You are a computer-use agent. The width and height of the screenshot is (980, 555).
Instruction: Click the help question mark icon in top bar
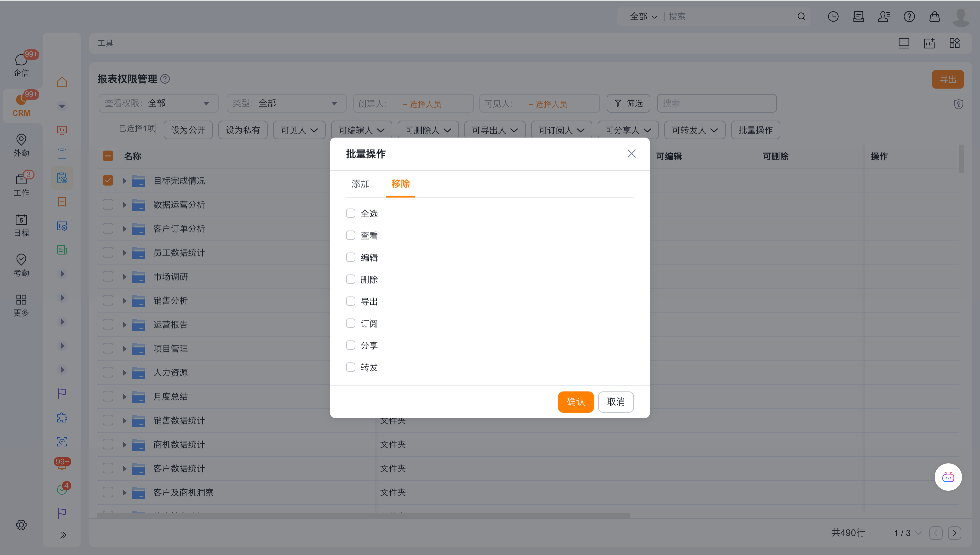click(x=909, y=16)
